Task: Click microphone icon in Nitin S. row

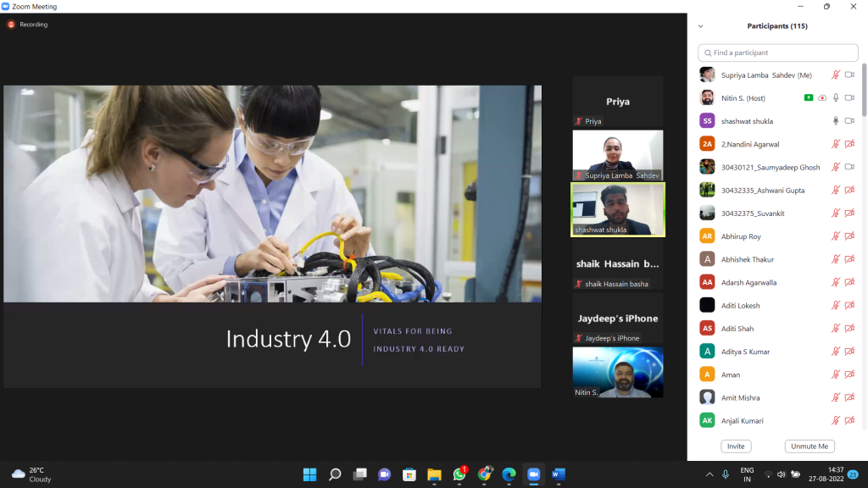Action: click(x=835, y=98)
